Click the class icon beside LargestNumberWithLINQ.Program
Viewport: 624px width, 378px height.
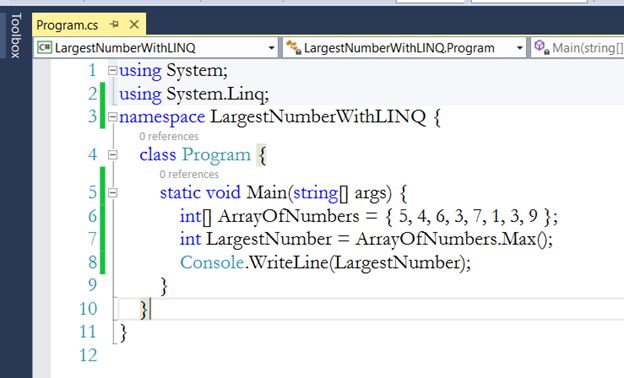pos(294,48)
